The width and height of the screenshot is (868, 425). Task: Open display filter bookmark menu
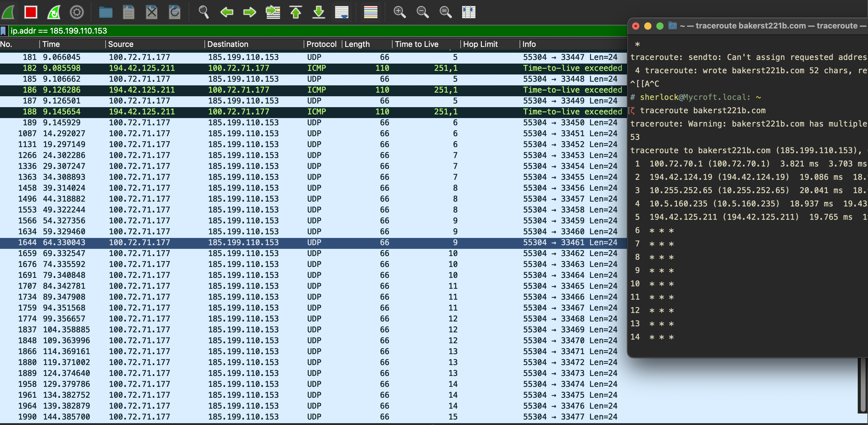[3, 31]
